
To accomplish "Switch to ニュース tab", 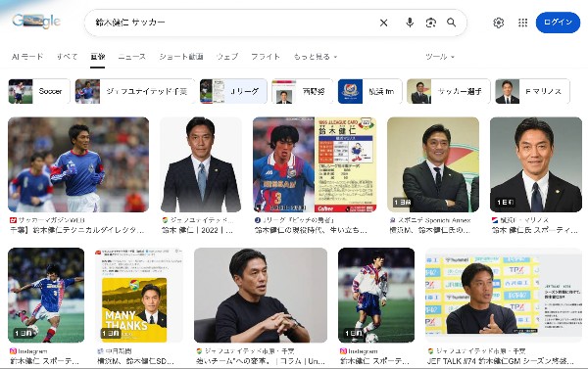I will (131, 57).
